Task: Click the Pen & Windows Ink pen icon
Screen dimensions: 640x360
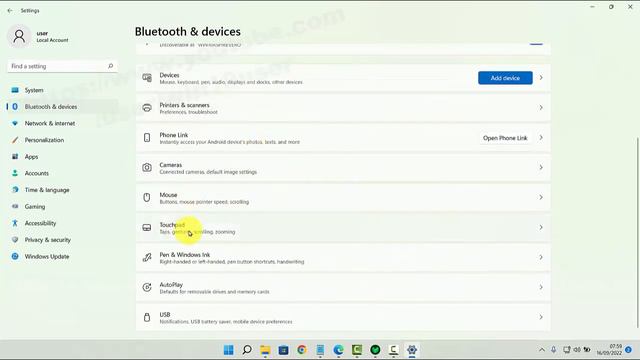Action: click(147, 257)
